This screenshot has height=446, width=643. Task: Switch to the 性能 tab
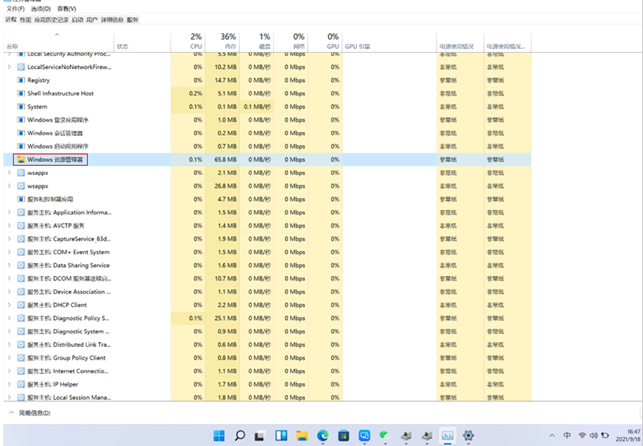[x=25, y=19]
